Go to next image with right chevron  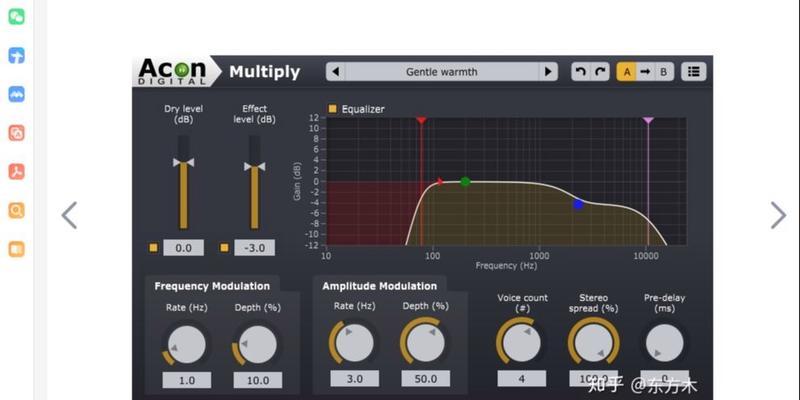pyautogui.click(x=778, y=215)
